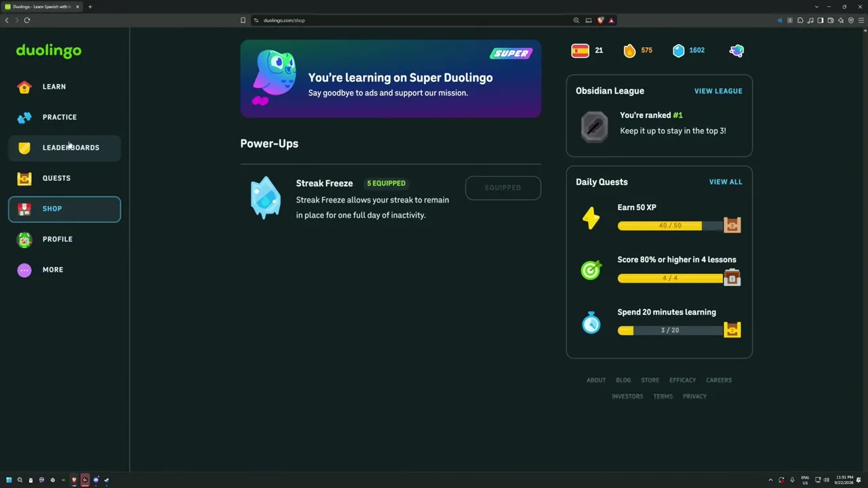Click the treasure chest on Earn 50 XP quest
The image size is (868, 488).
(732, 225)
